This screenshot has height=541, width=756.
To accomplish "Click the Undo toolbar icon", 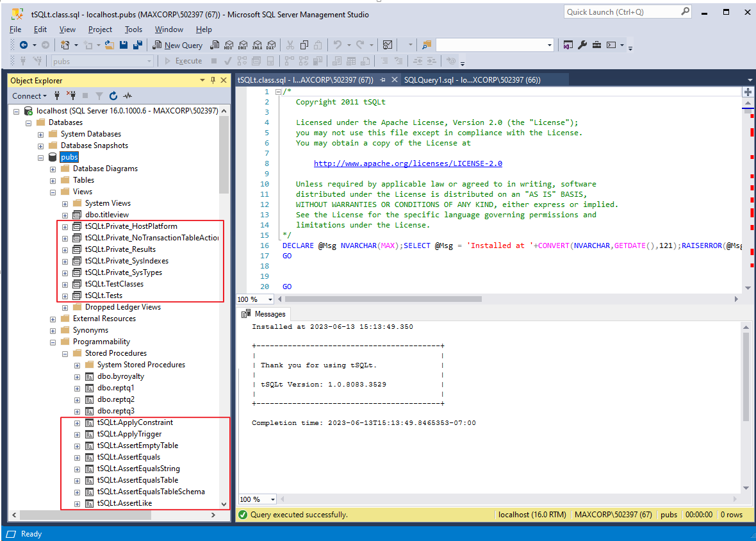I will [x=338, y=45].
